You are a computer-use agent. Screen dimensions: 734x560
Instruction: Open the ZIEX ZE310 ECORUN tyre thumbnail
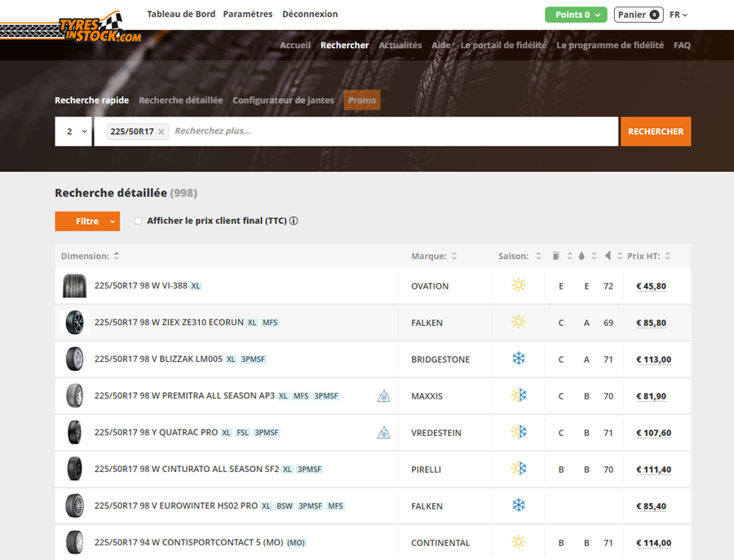point(74,322)
